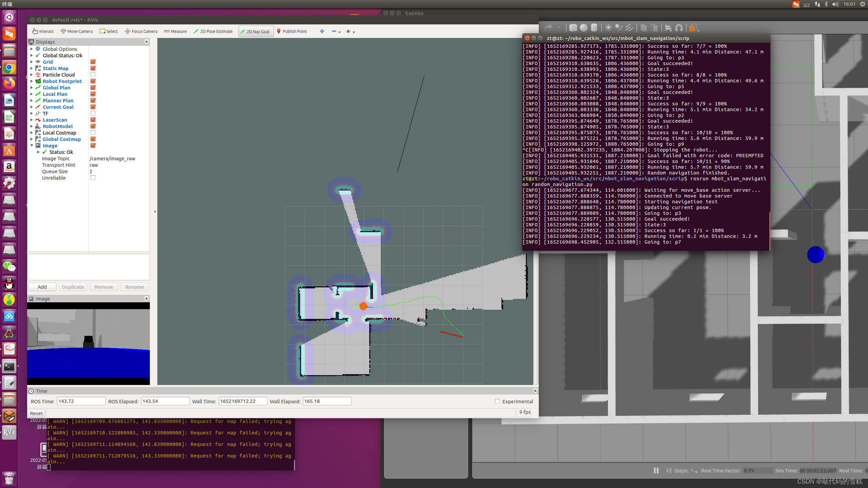Toggle the Robot Footprint checkbox
868x488 pixels.
click(x=93, y=81)
